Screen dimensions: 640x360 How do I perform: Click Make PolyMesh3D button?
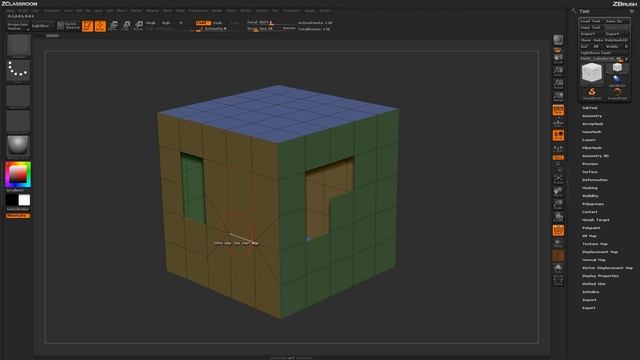[611, 40]
